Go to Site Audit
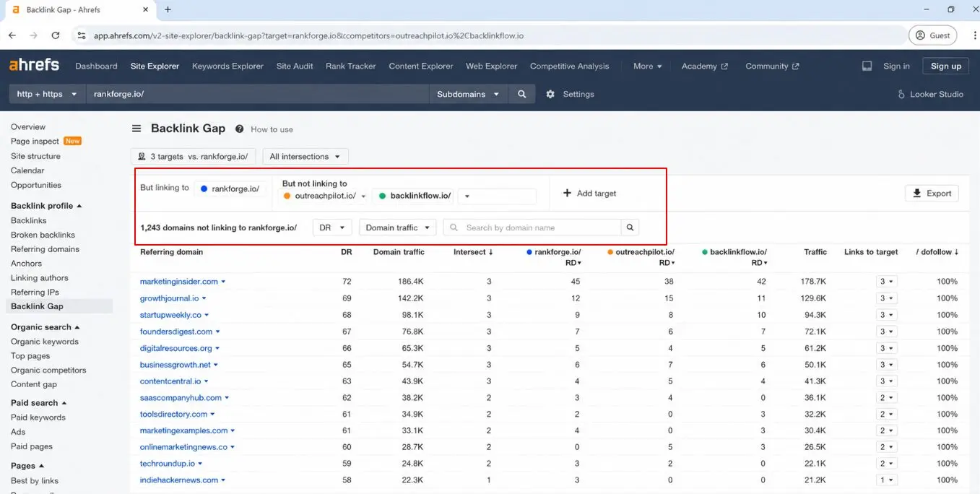 295,66
